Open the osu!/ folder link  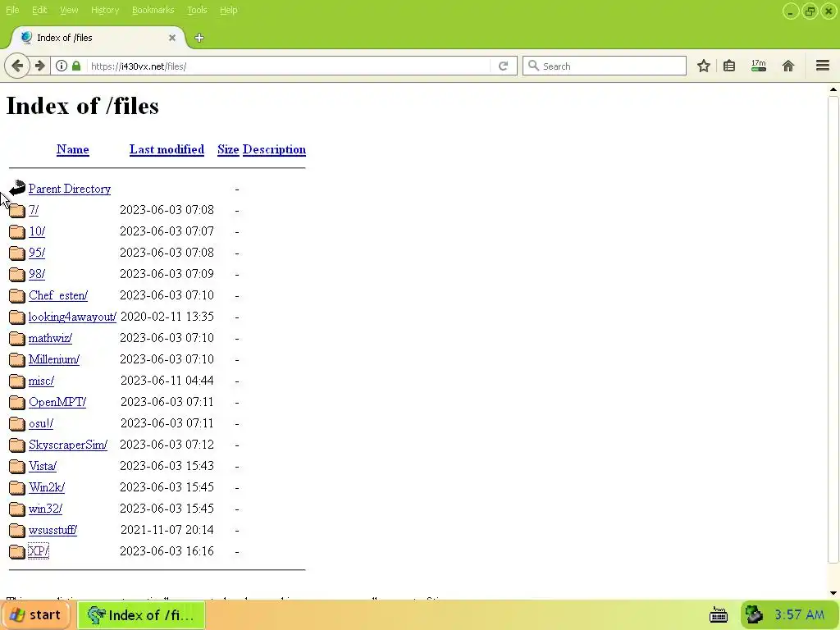pyautogui.click(x=41, y=423)
